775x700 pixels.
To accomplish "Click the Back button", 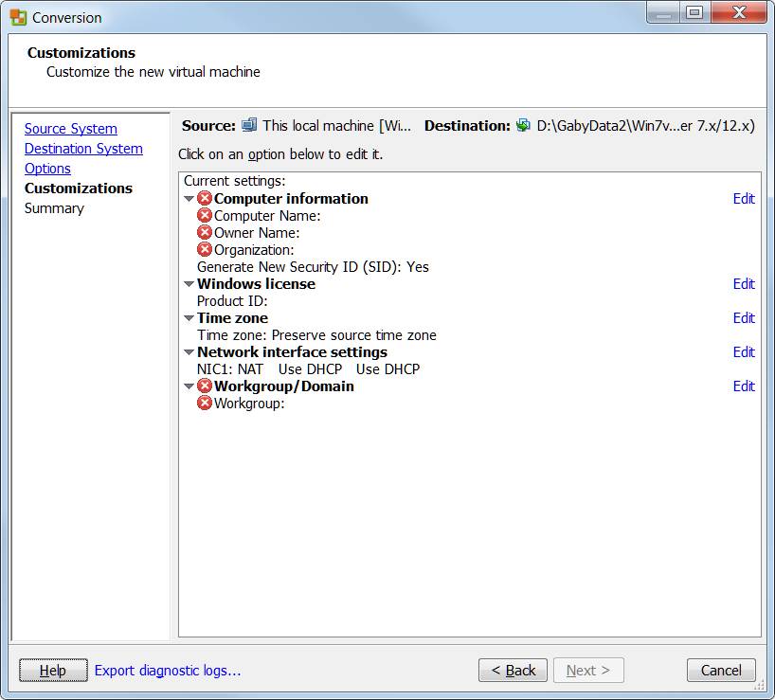I will (x=513, y=670).
